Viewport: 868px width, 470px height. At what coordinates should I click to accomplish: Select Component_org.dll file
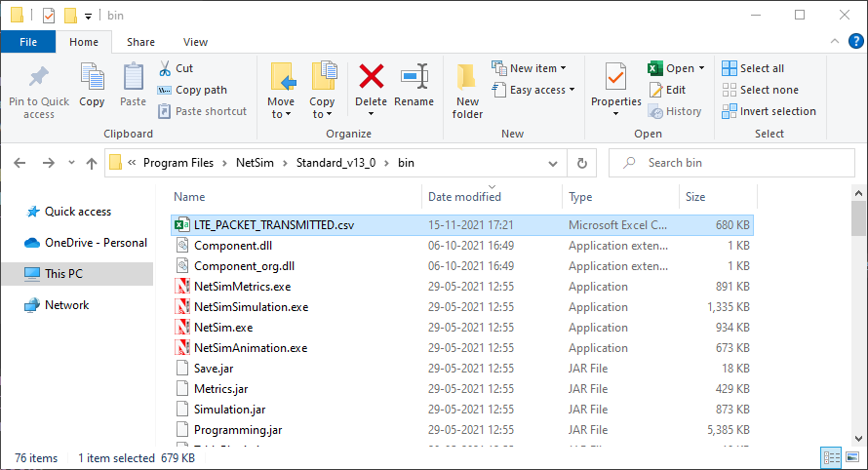pyautogui.click(x=462, y=266)
